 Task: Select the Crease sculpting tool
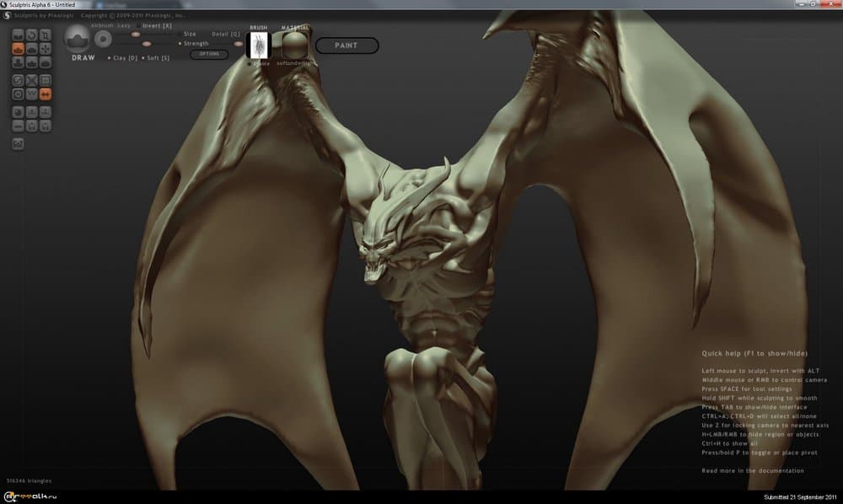pyautogui.click(x=18, y=35)
